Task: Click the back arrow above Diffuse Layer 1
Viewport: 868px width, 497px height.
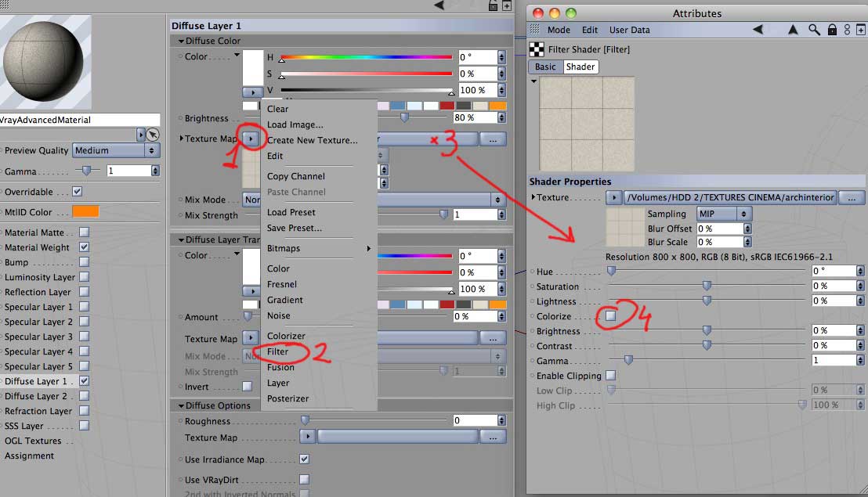Action: point(439,5)
